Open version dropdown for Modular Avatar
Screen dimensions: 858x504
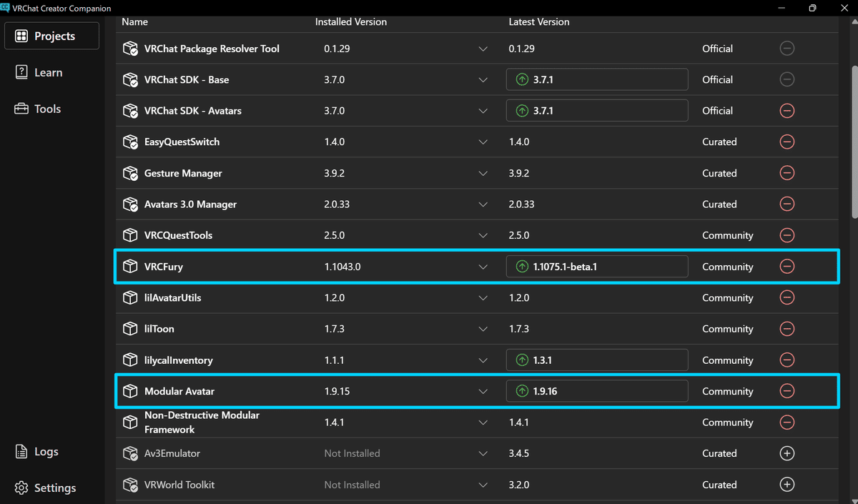pos(483,391)
